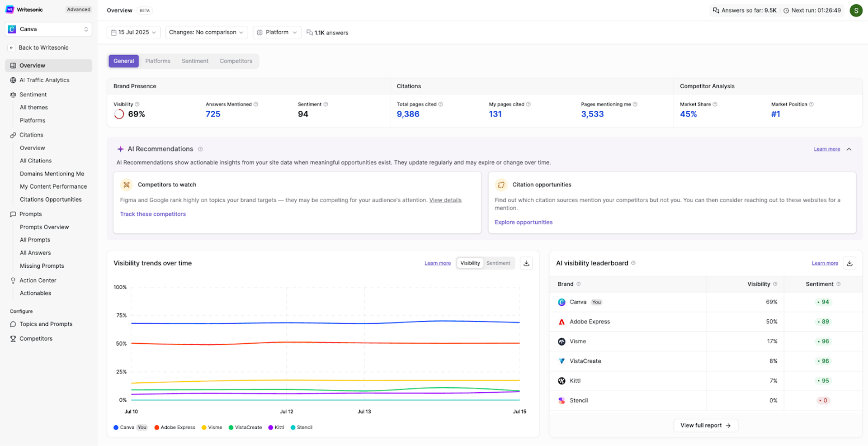Click the Visibility info icon in Brand Presence

pyautogui.click(x=137, y=104)
